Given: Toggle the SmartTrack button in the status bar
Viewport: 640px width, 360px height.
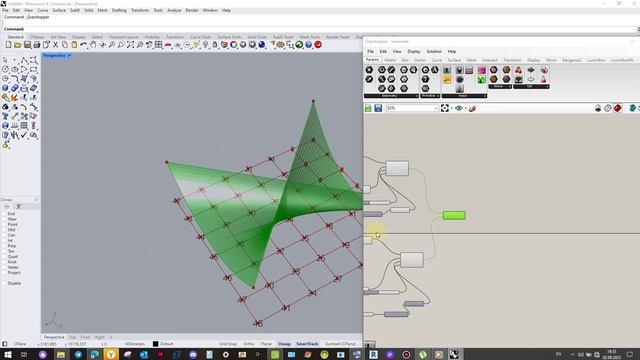Looking at the screenshot, I should pos(307,344).
